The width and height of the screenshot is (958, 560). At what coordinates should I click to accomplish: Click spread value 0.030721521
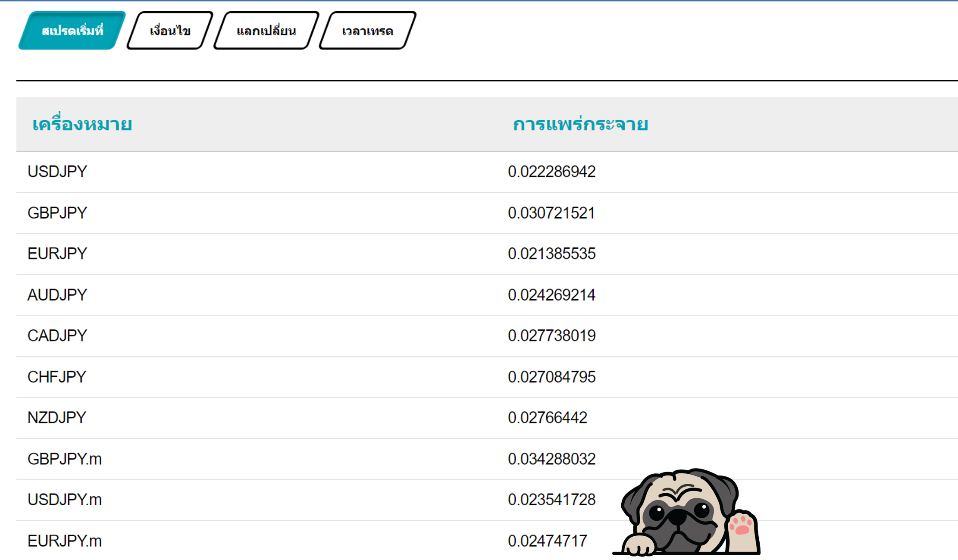coord(552,213)
